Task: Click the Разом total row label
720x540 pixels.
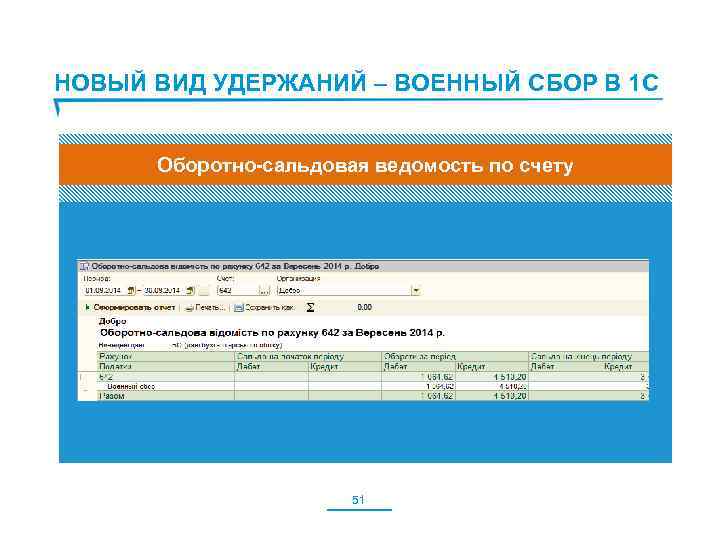Action: coord(112,396)
